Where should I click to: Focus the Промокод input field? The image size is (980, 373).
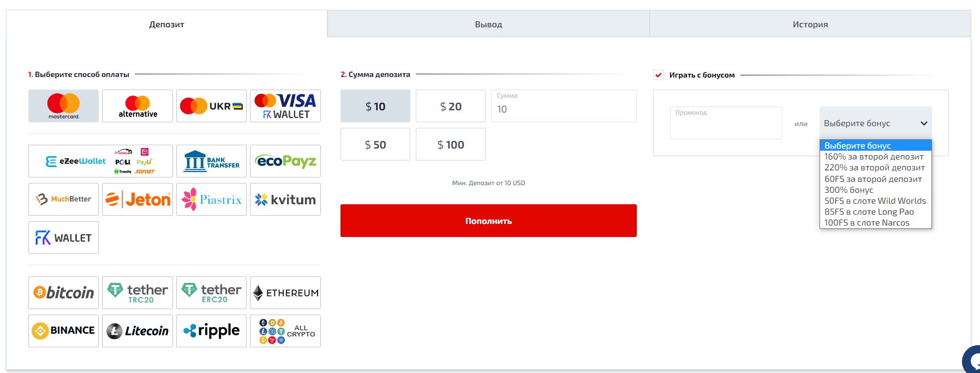click(x=726, y=123)
